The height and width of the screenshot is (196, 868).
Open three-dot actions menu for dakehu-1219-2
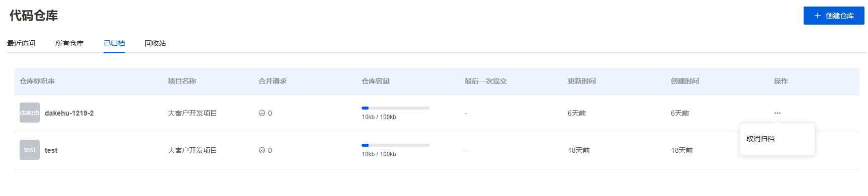pos(777,113)
